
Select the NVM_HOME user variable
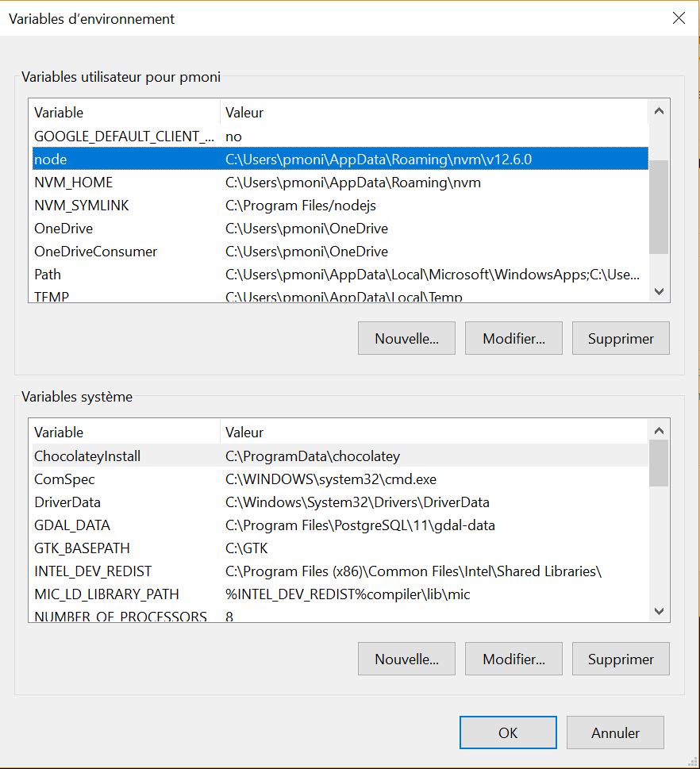[340, 182]
